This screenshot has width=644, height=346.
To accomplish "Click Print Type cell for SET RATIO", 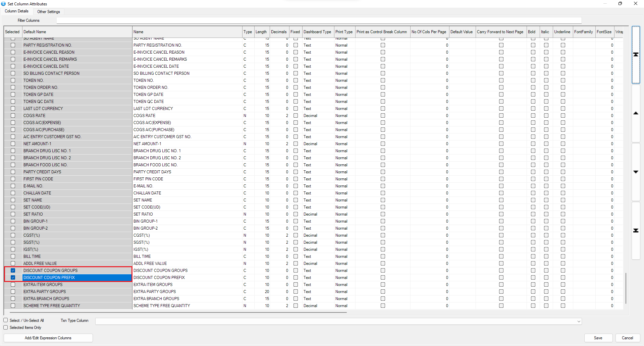I will [344, 214].
